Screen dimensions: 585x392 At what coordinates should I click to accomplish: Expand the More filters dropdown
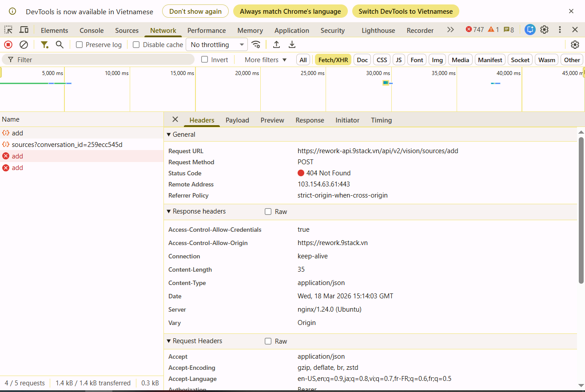tap(266, 59)
